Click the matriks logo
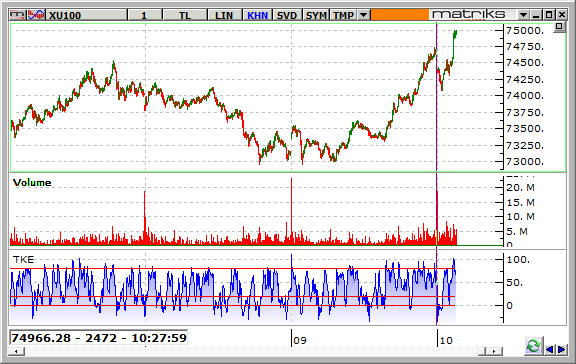The width and height of the screenshot is (576, 364). (468, 15)
